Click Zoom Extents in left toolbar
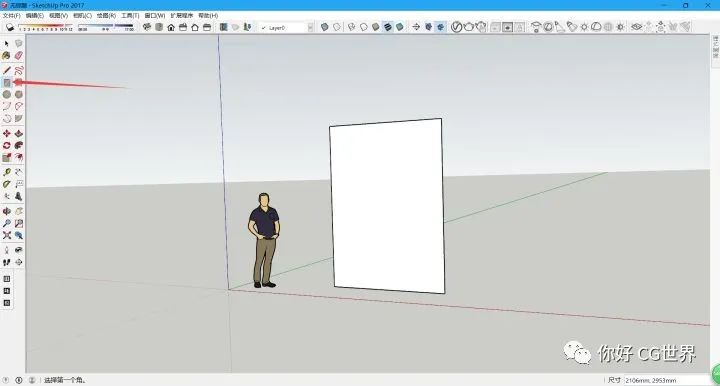720x386 pixels. point(6,235)
